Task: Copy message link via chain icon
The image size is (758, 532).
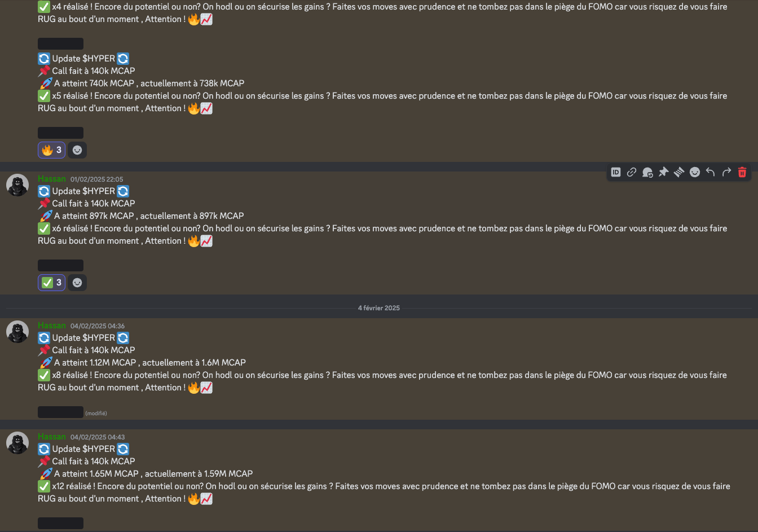Action: pos(632,172)
